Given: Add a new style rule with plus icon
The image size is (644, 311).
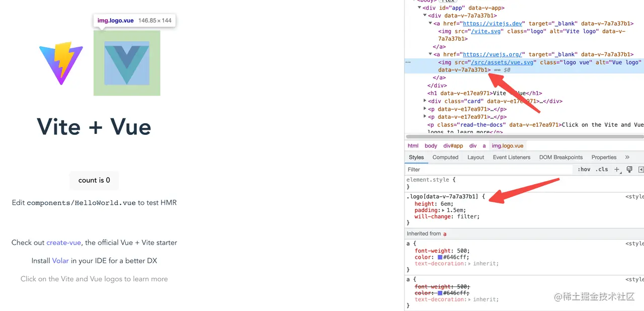Looking at the screenshot, I should tap(617, 170).
